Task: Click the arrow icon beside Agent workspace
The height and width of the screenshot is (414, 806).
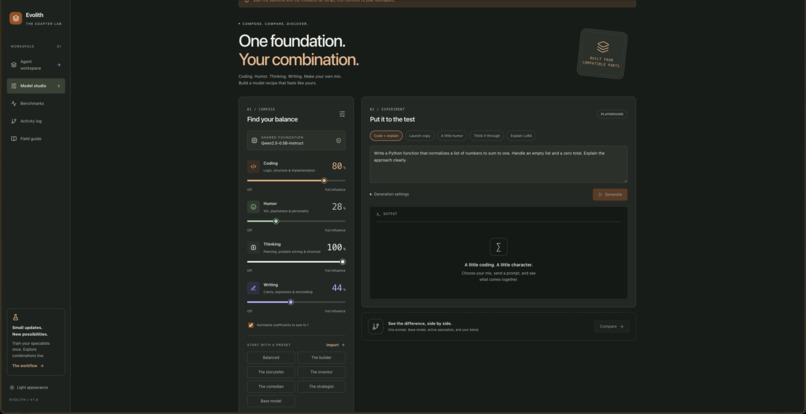Action: 59,65
